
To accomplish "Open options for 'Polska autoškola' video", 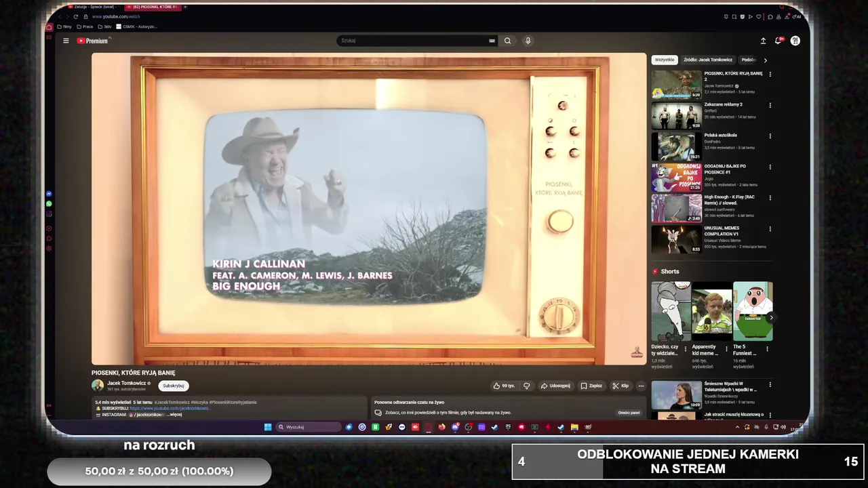I will click(x=770, y=136).
